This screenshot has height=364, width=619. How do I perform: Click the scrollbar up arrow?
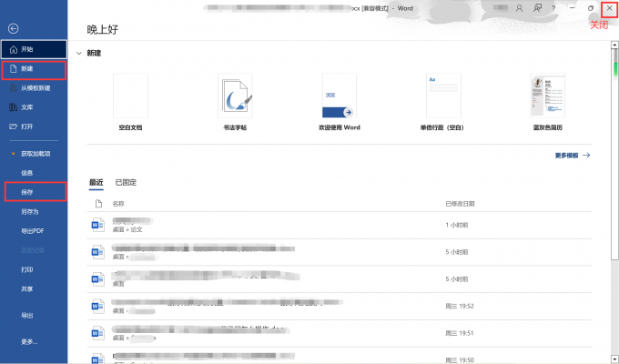(614, 45)
